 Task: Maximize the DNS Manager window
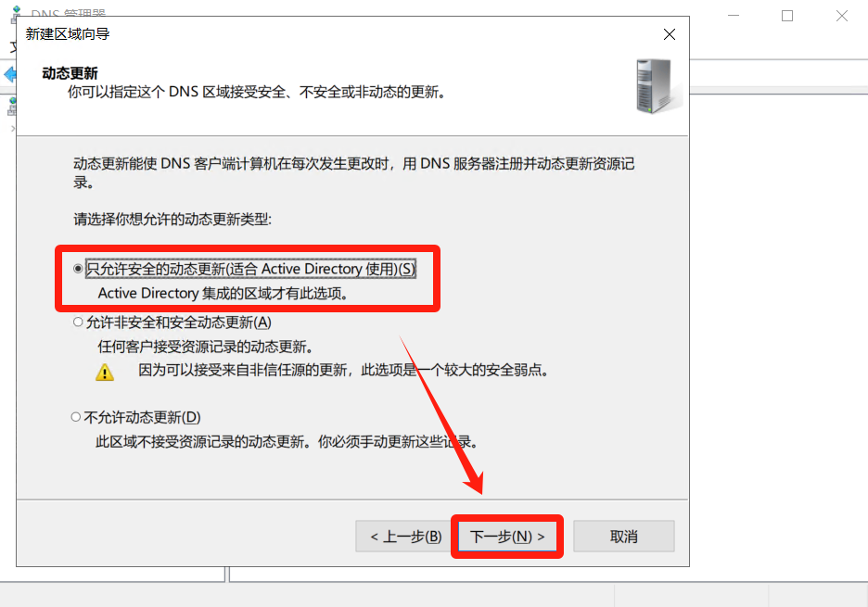click(787, 16)
